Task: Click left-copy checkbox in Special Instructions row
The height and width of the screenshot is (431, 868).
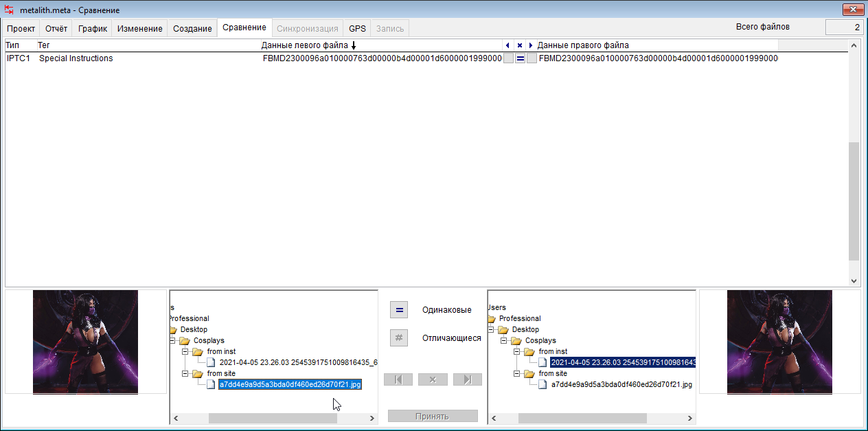Action: coord(508,58)
